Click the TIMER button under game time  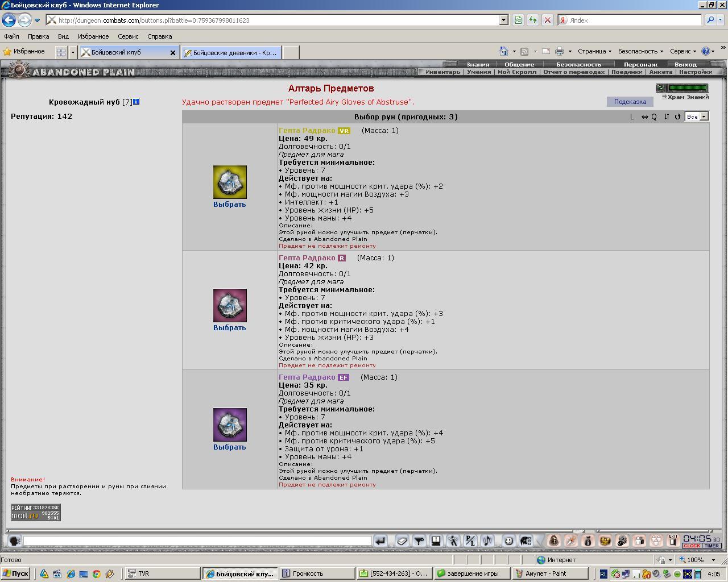coord(712,546)
